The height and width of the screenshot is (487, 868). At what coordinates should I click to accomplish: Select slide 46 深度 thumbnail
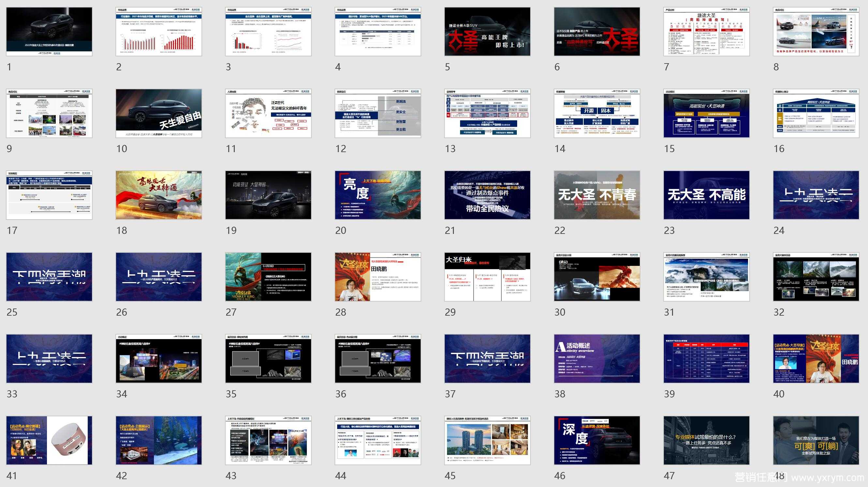click(597, 440)
